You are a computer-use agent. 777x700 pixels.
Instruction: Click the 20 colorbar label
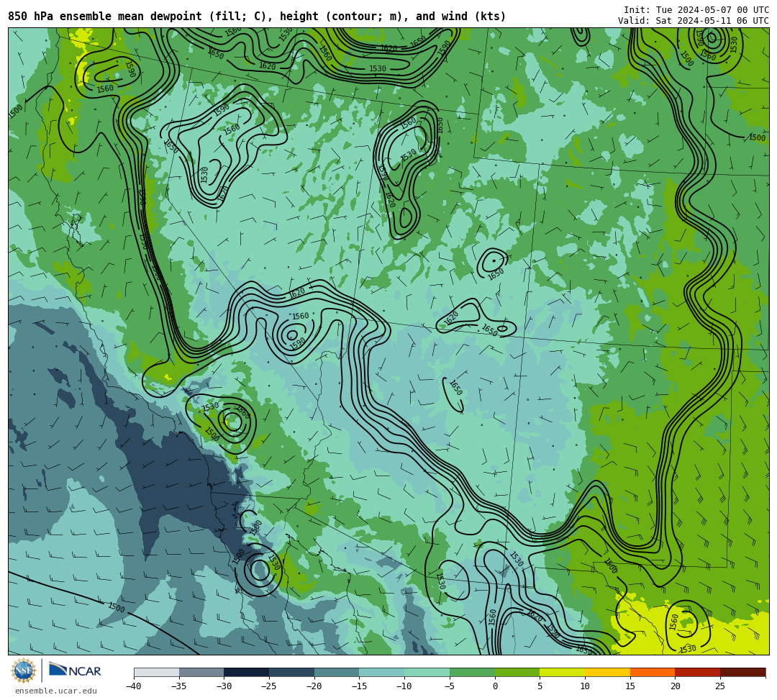pos(675,686)
